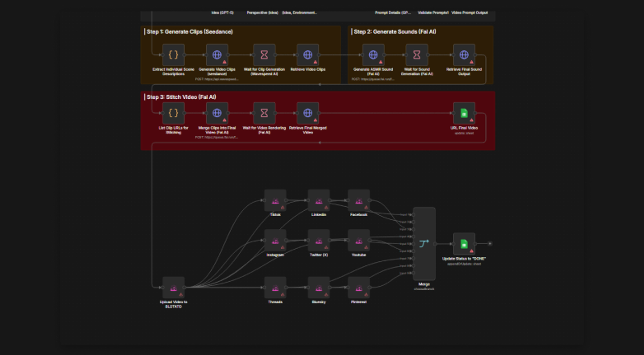Select the Generate Video Clips (seedance) HTTP node
644x355 pixels.
[217, 55]
